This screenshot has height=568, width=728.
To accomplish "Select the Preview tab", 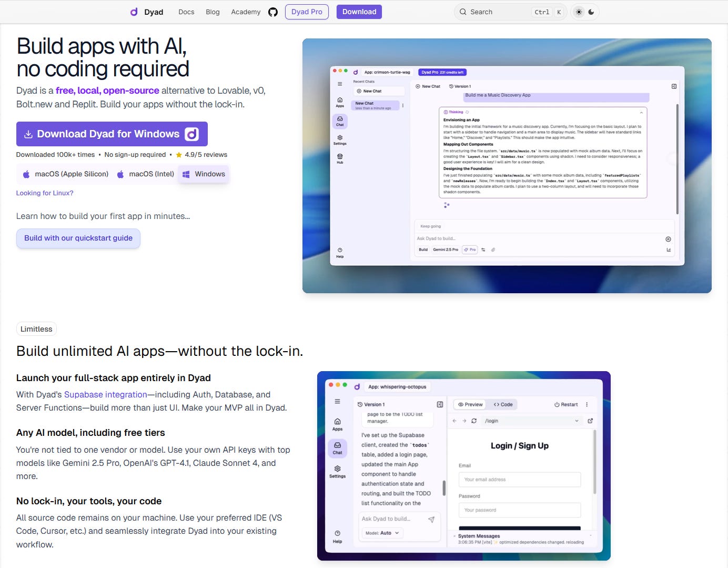I will (x=470, y=404).
